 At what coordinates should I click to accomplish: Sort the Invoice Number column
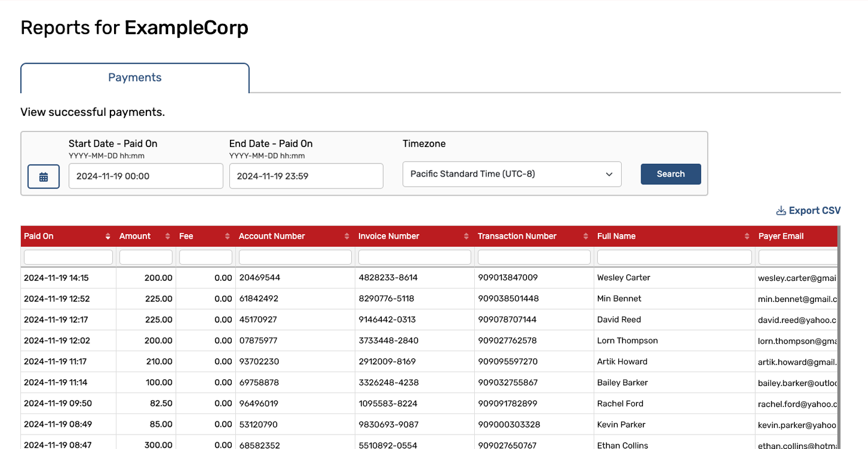pos(466,236)
